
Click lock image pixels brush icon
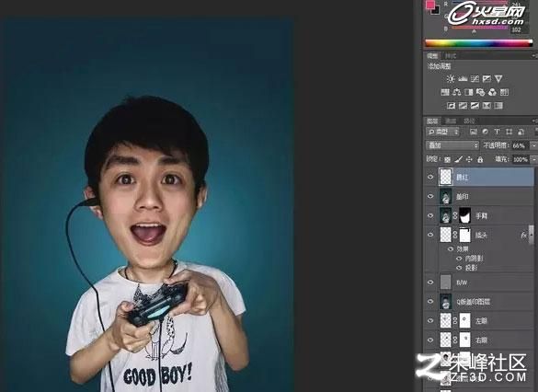click(x=458, y=159)
